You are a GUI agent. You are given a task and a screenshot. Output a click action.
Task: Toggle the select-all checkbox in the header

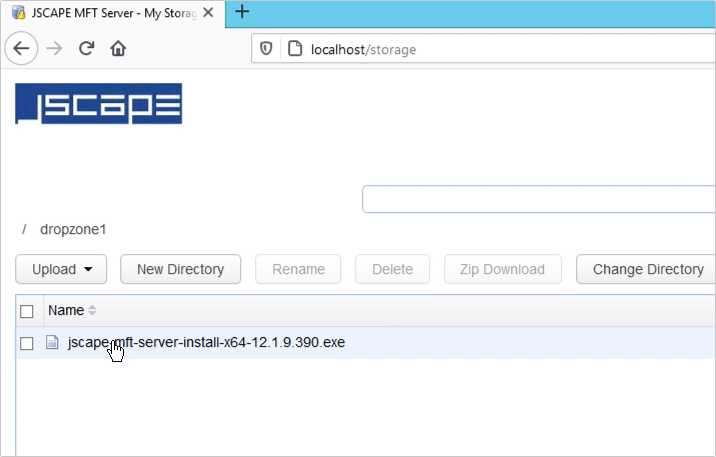point(27,311)
